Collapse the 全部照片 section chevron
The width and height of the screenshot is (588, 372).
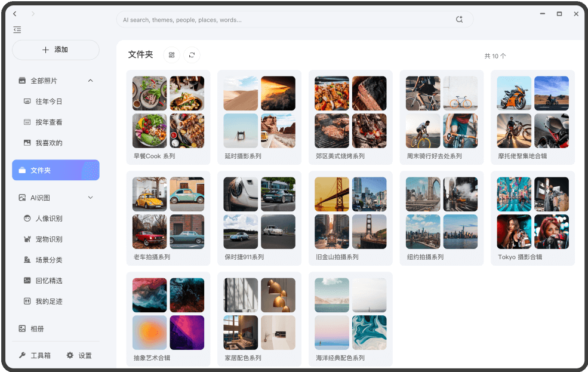pos(90,81)
